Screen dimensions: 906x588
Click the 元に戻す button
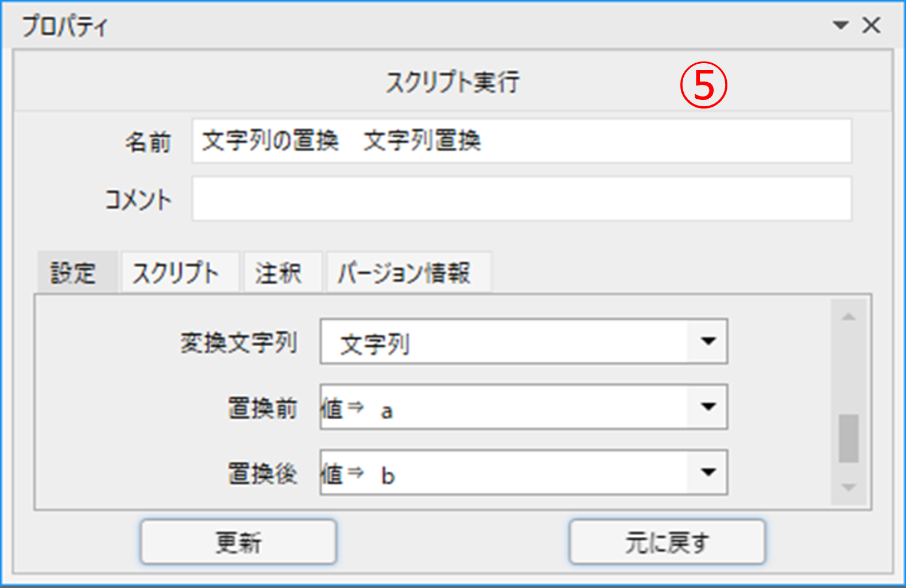pyautogui.click(x=667, y=542)
